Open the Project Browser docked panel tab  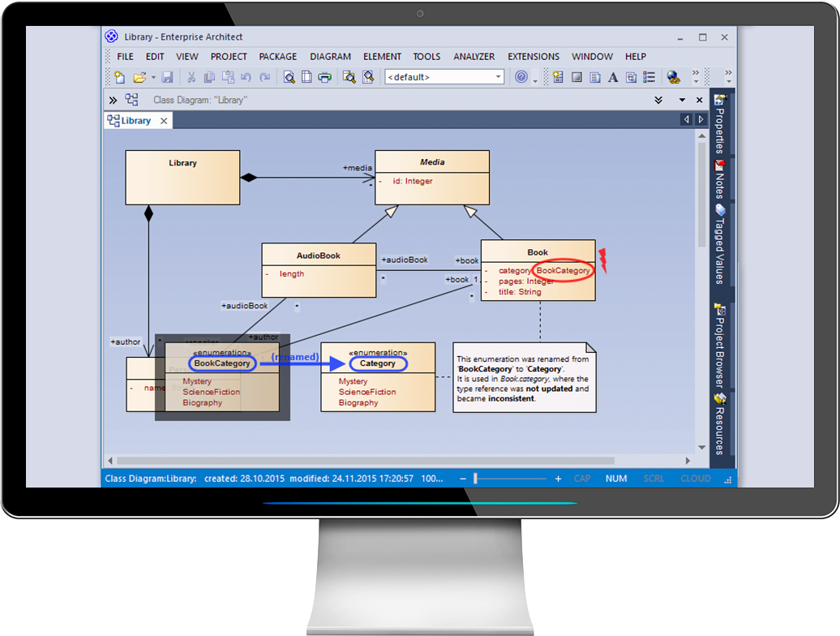(x=719, y=346)
